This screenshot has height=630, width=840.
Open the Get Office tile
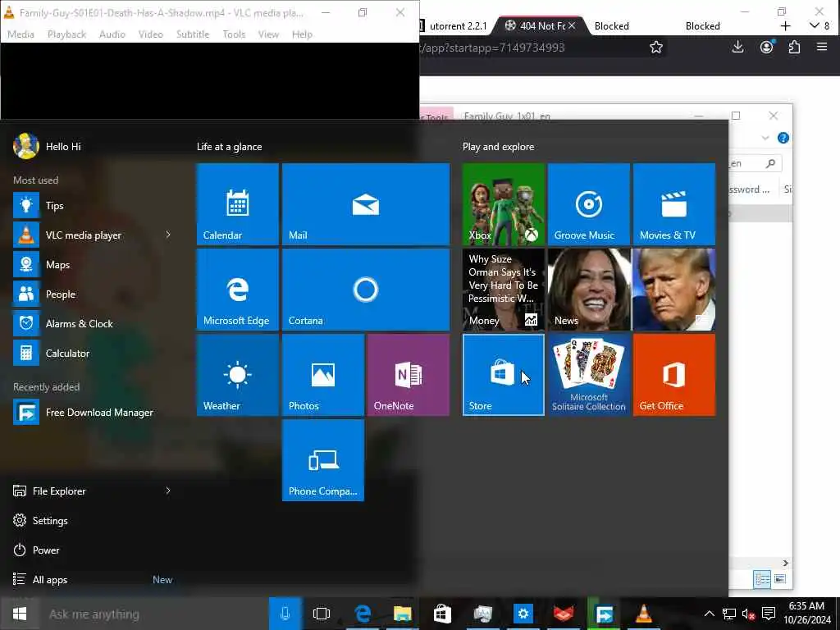[674, 375]
